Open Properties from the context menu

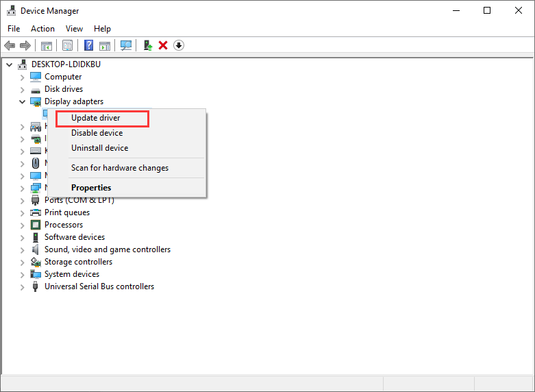click(x=91, y=188)
